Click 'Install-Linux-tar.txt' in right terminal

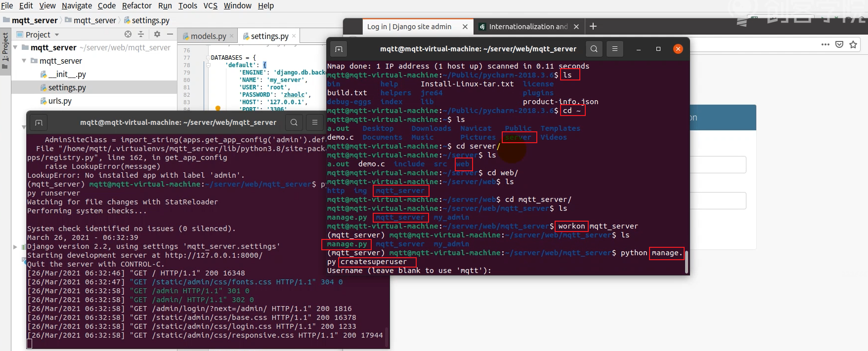pyautogui.click(x=467, y=84)
